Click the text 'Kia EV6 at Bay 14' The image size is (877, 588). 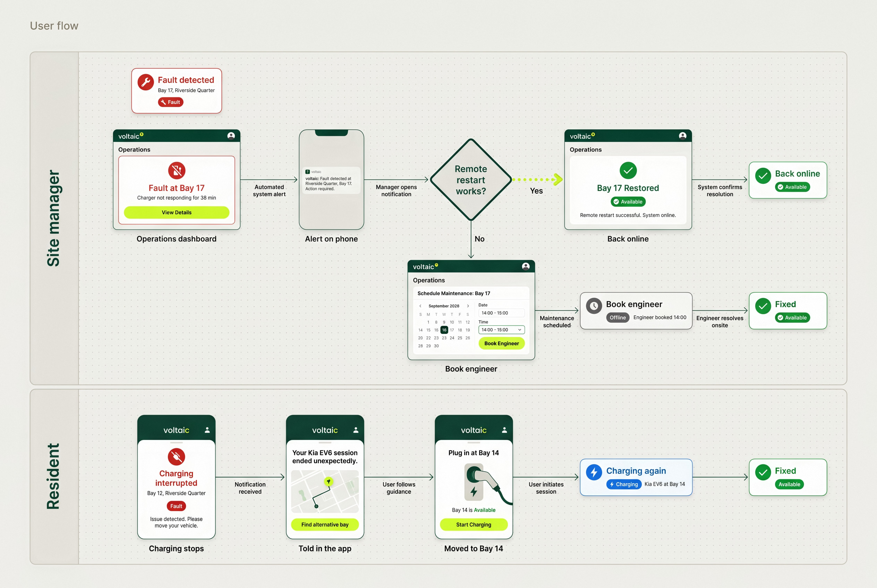coord(665,484)
